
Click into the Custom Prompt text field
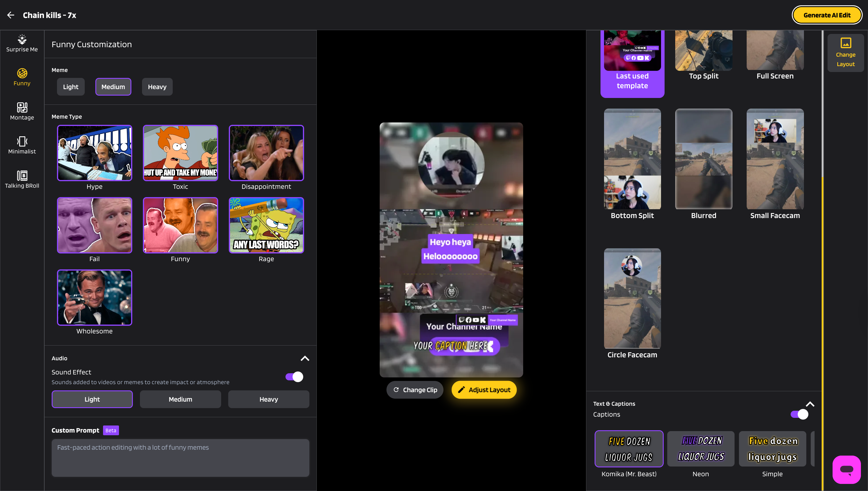(x=180, y=458)
